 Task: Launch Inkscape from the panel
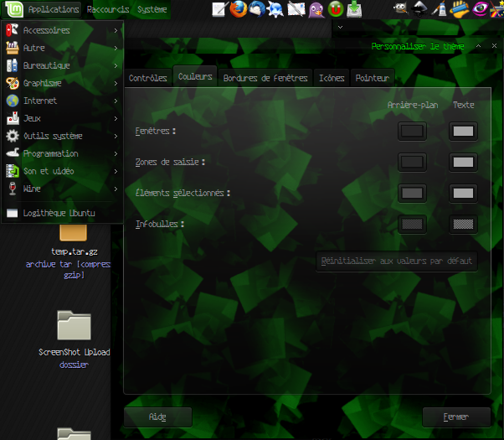[419, 9]
